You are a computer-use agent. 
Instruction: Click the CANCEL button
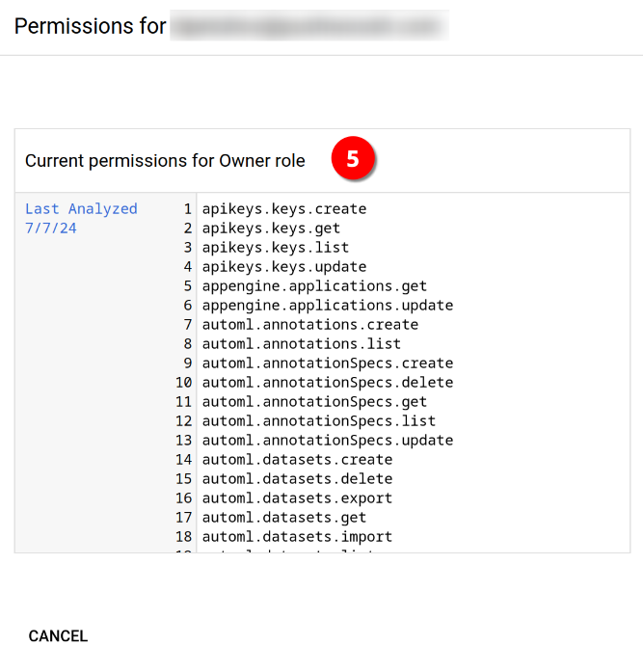coord(58,636)
